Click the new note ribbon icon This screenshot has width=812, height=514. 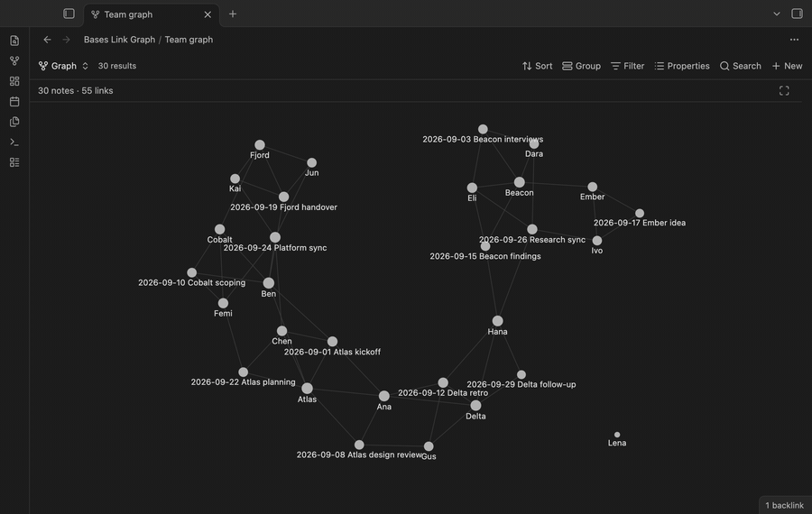tap(14, 41)
